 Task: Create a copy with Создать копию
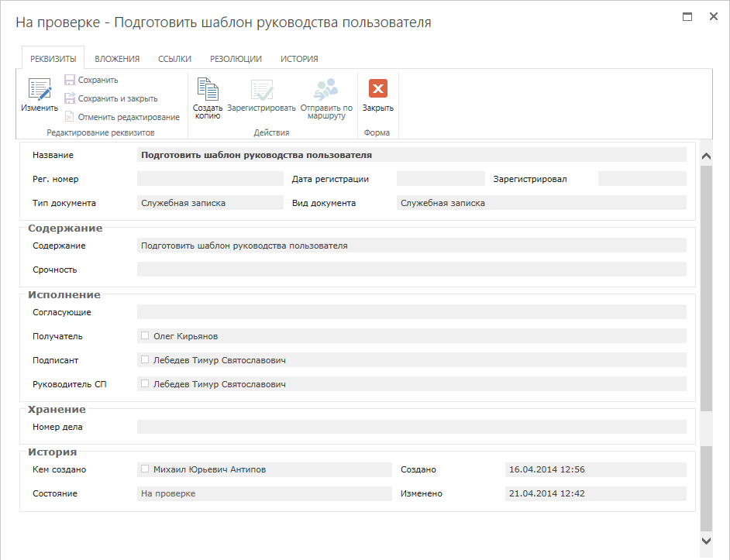pos(207,88)
